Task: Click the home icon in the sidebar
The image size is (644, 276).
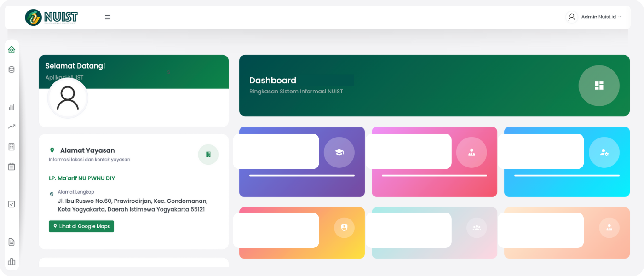Action: [11, 50]
